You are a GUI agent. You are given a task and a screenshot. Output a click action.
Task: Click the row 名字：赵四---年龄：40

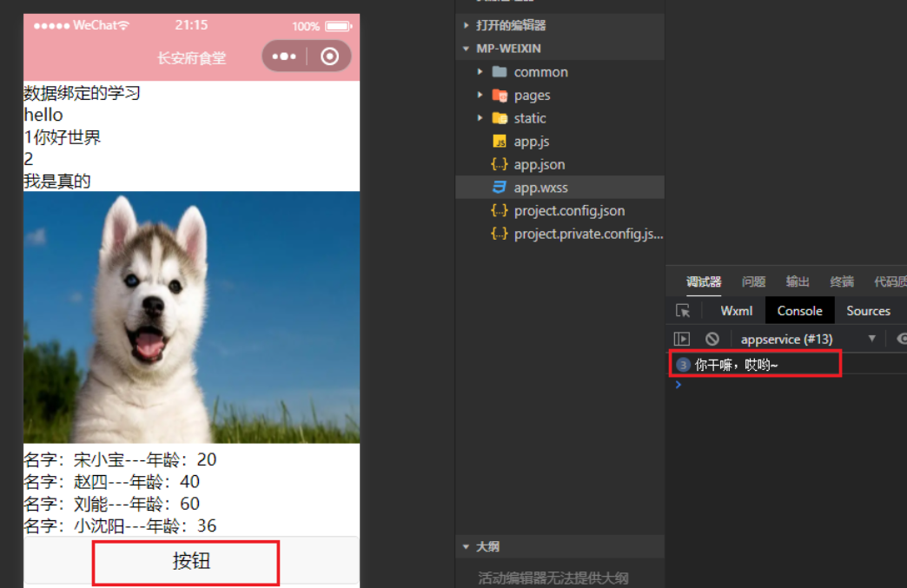pyautogui.click(x=112, y=482)
